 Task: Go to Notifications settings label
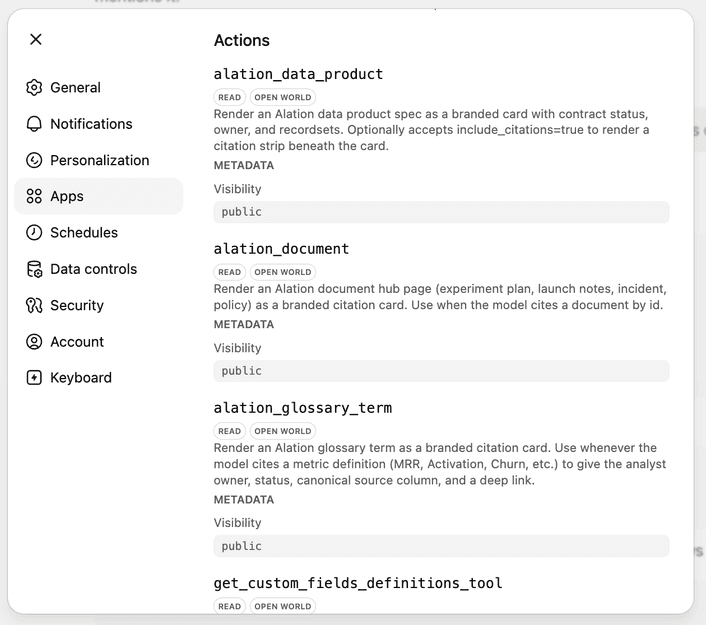pyautogui.click(x=91, y=124)
